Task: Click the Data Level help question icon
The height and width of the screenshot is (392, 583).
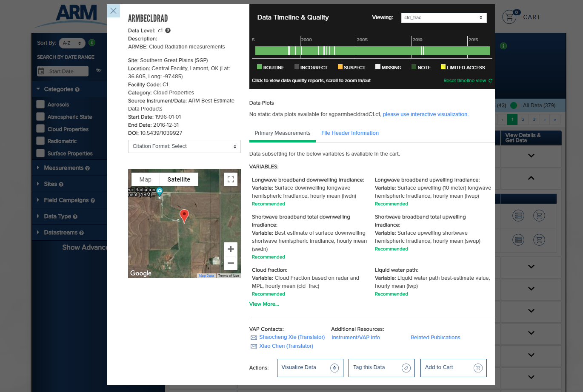Action: point(168,31)
